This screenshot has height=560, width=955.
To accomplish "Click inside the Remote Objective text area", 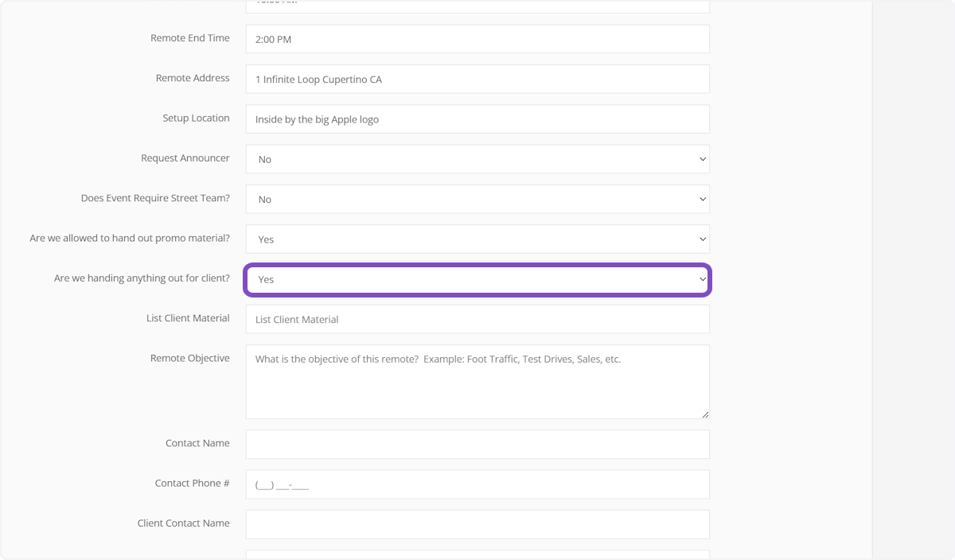I will point(477,382).
